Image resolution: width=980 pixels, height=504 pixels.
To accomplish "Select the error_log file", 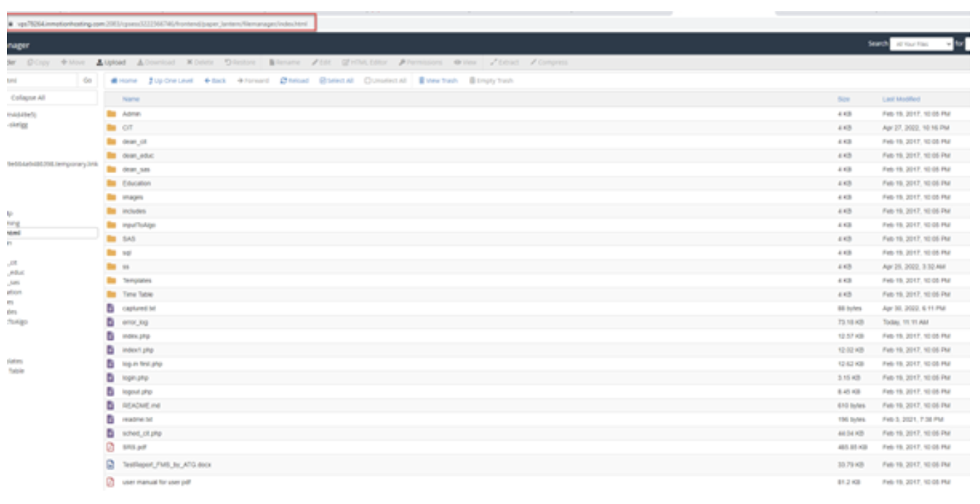I will [x=134, y=322].
